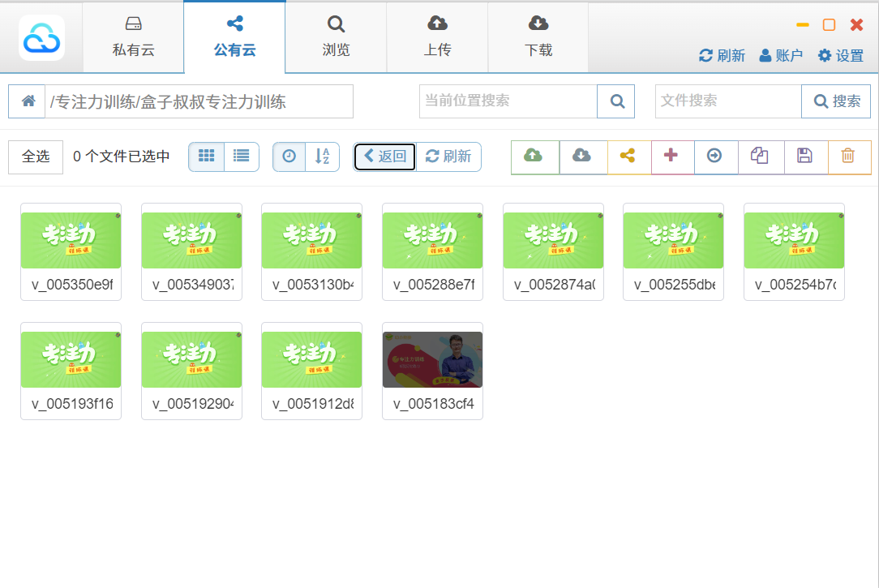
Task: Switch to the 公有云 tab
Action: (235, 37)
